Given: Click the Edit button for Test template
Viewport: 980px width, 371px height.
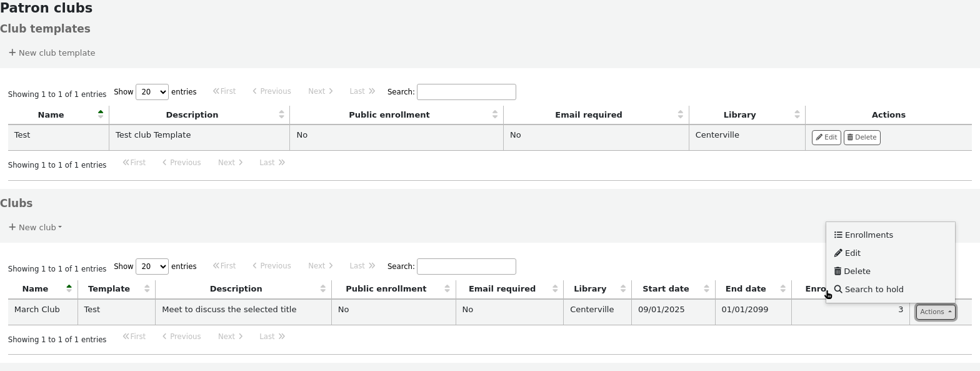Looking at the screenshot, I should [x=826, y=138].
